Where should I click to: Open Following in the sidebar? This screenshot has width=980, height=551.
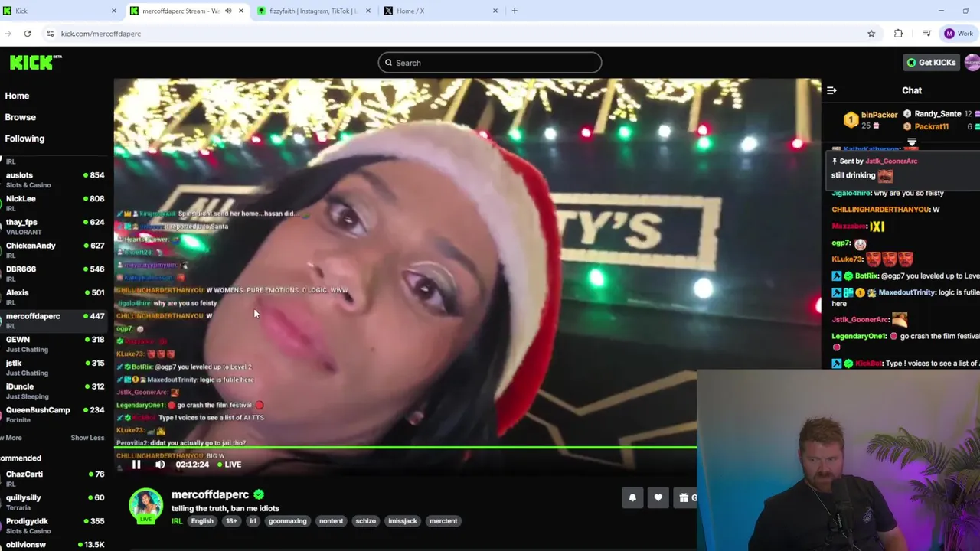[24, 139]
